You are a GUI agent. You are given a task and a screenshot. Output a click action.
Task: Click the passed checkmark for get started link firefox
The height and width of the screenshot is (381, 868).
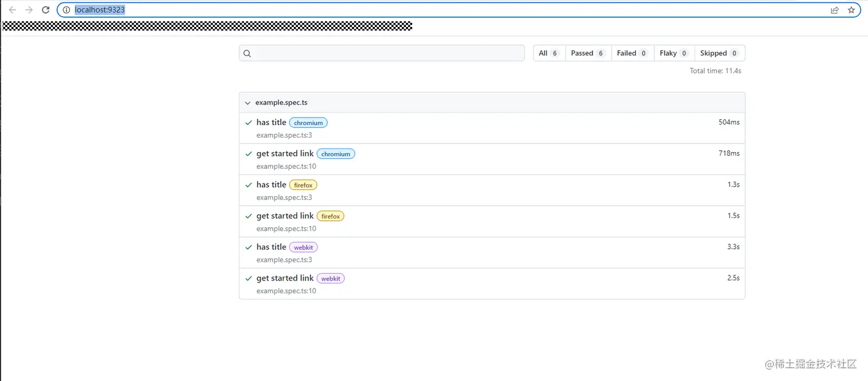(x=249, y=216)
